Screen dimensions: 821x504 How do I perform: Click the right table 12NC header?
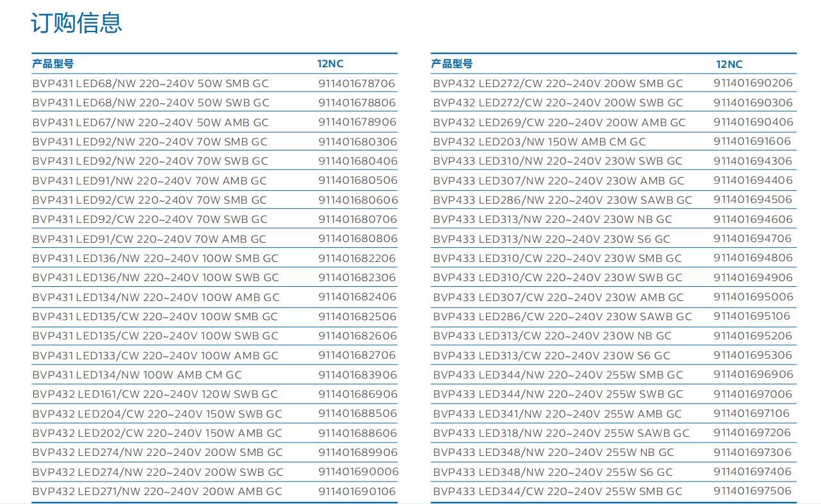(x=729, y=64)
